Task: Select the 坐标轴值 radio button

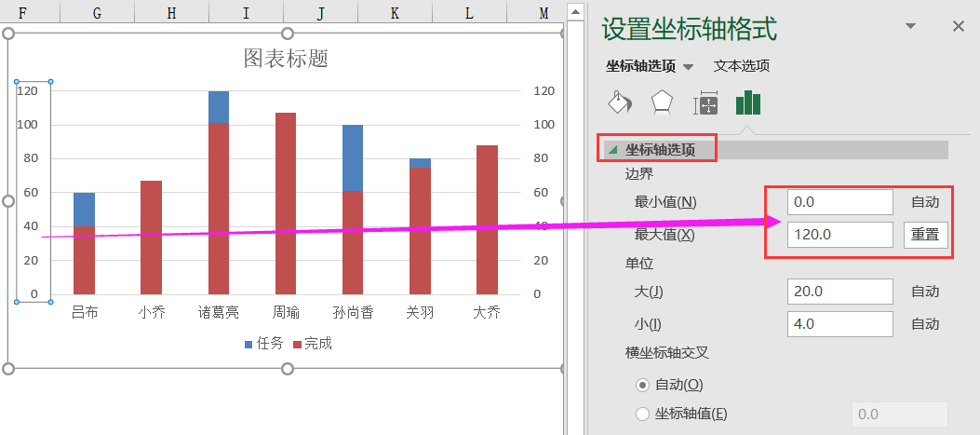Action: pos(642,414)
